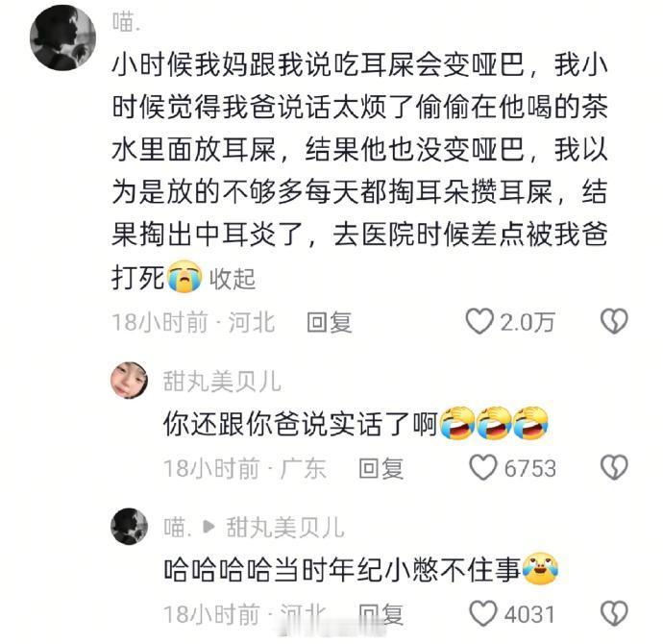Reply to the 哈哈哈哈 comment
The image size is (663, 644).
(x=381, y=614)
